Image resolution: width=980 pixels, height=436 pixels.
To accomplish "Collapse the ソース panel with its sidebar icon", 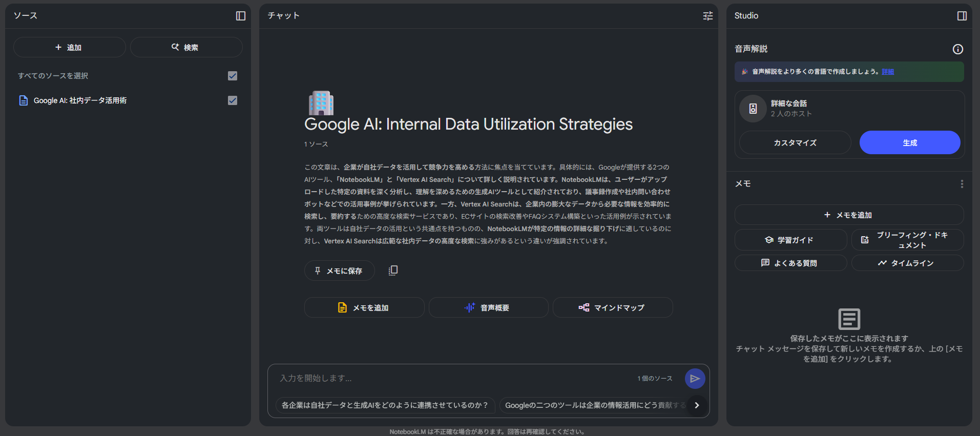I will coord(241,16).
